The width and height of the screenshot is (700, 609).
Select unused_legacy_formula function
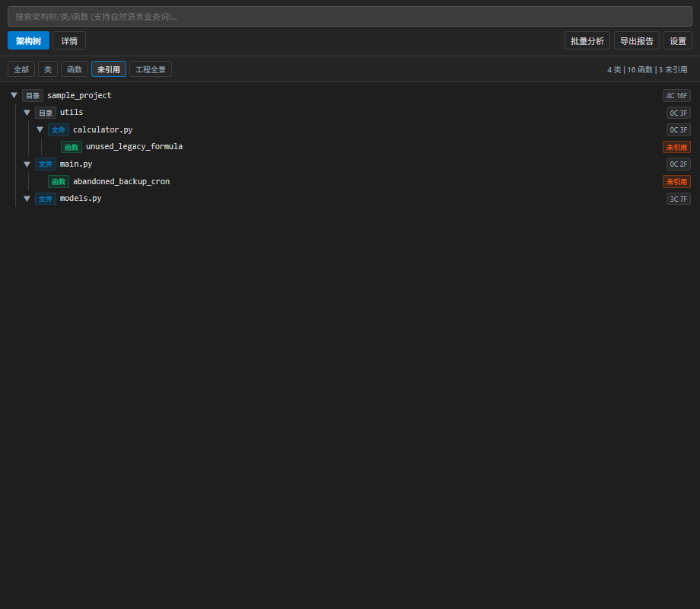point(134,147)
